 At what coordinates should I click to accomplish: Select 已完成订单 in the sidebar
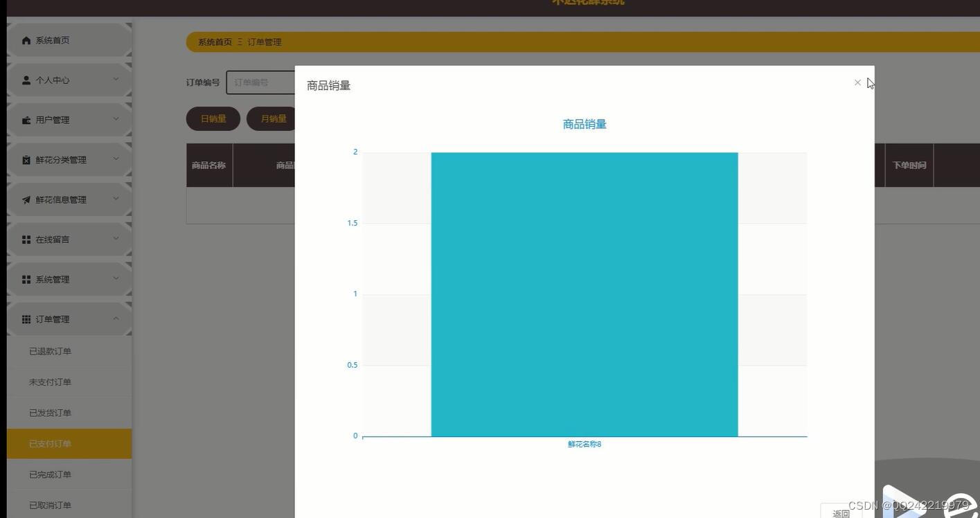tap(49, 474)
